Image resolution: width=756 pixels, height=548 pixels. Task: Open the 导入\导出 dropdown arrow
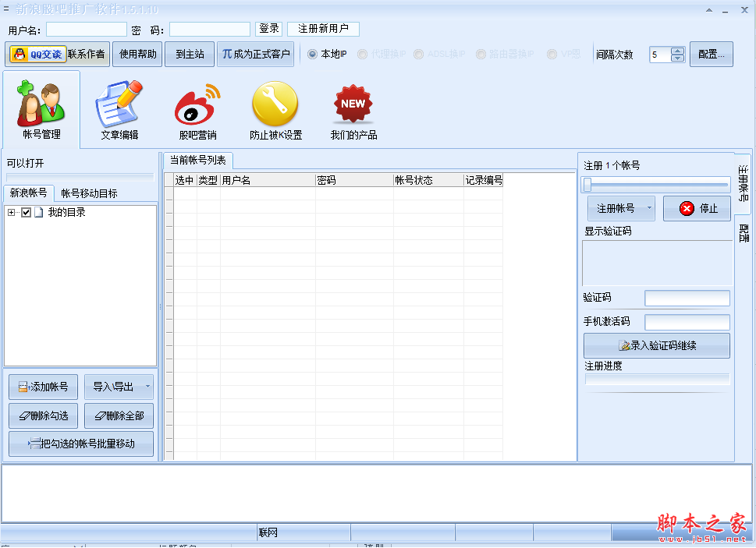[148, 387]
